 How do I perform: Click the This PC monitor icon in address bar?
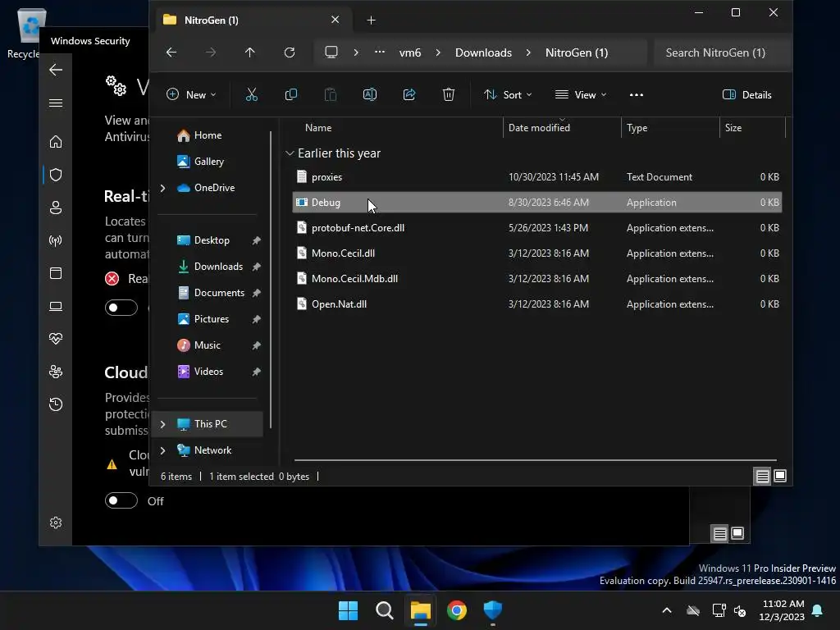(x=331, y=52)
